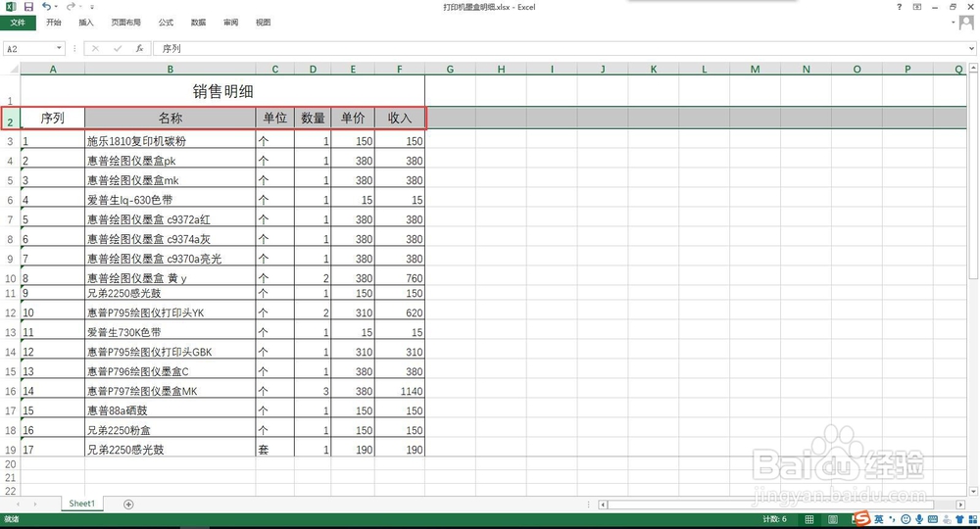Viewport: 980px width, 529px height.
Task: Click cell 施乐1810复印机碳粉
Action: coord(170,141)
